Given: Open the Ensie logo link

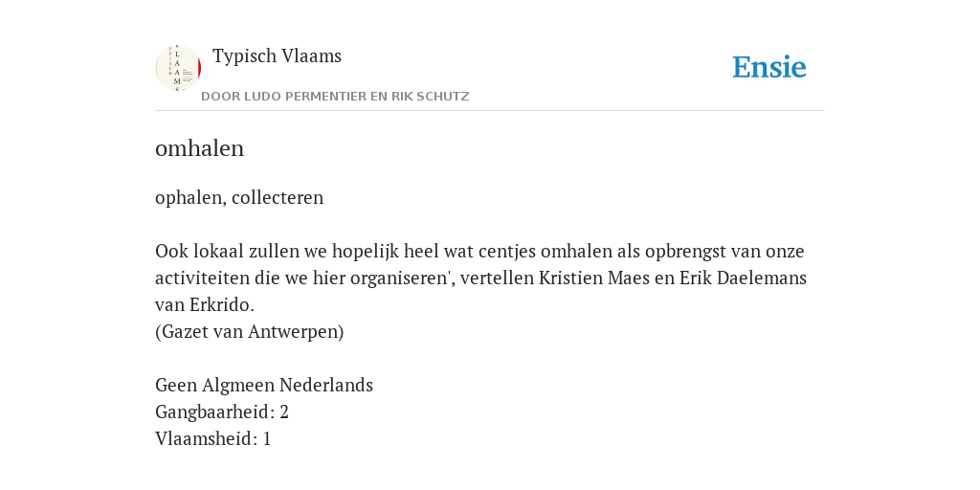Looking at the screenshot, I should point(769,67).
